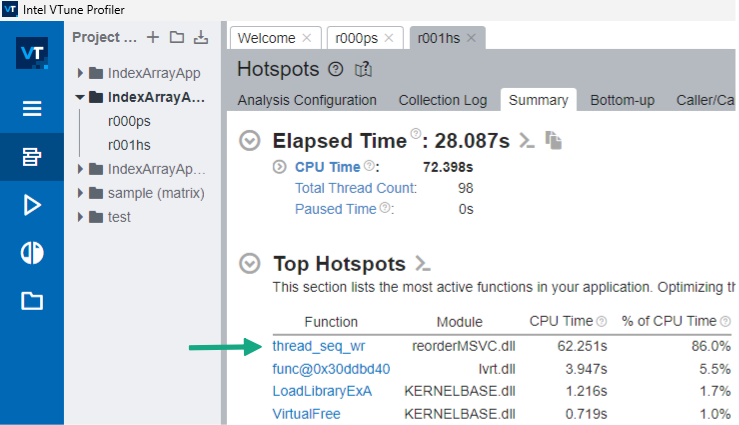This screenshot has height=425, width=739.
Task: Open the hamburger menu in sidebar
Action: [32, 109]
